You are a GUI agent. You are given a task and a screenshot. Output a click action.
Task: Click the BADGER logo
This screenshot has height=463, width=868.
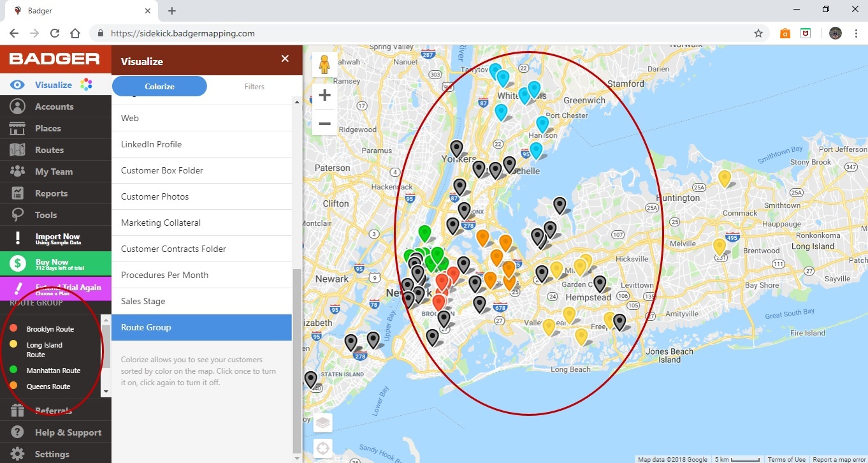55,59
